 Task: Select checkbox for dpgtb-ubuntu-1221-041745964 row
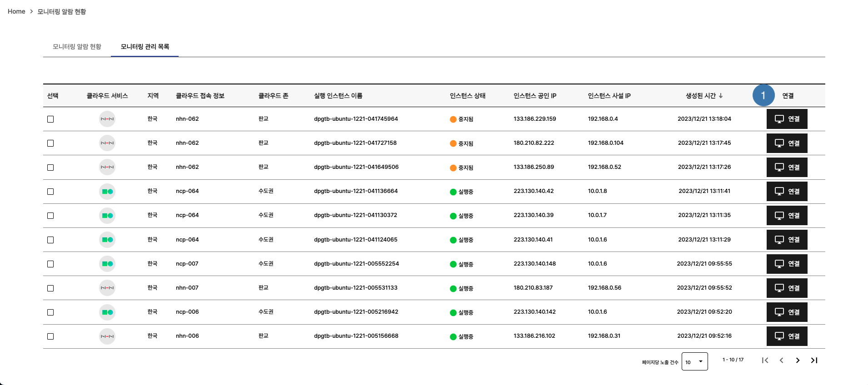tap(50, 119)
